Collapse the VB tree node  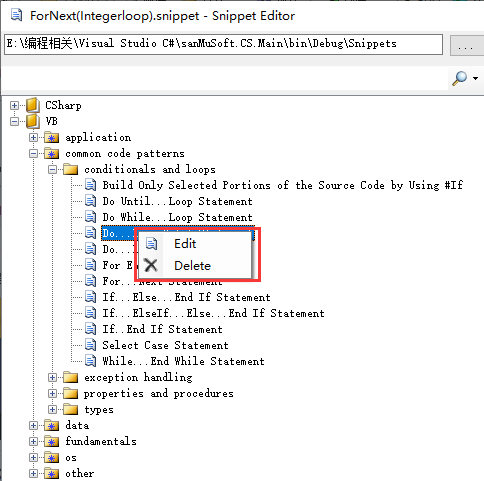point(14,121)
